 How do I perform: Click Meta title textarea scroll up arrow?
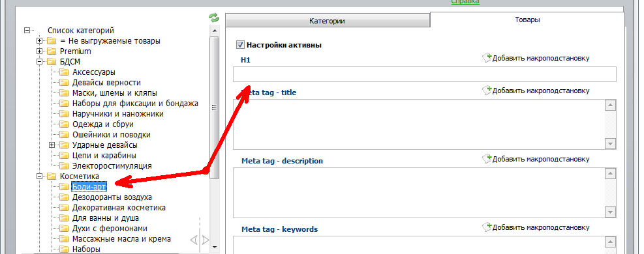pyautogui.click(x=610, y=106)
